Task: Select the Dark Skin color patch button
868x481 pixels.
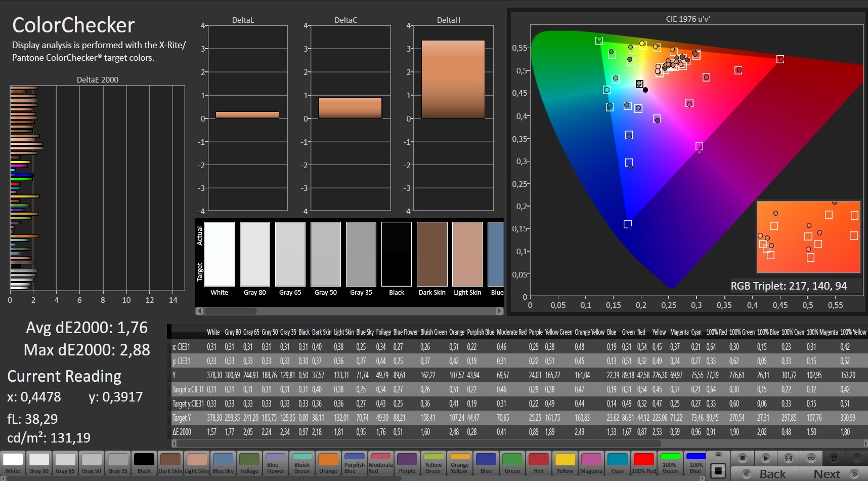Action: [170, 463]
